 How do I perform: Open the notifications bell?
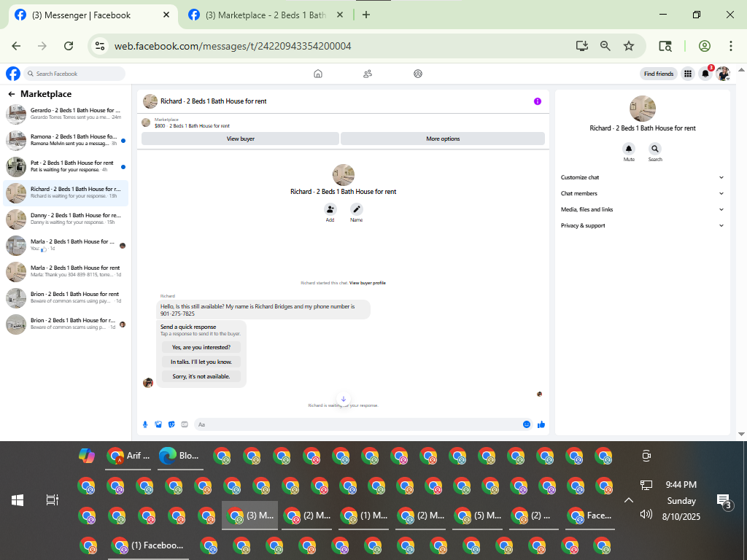point(705,74)
